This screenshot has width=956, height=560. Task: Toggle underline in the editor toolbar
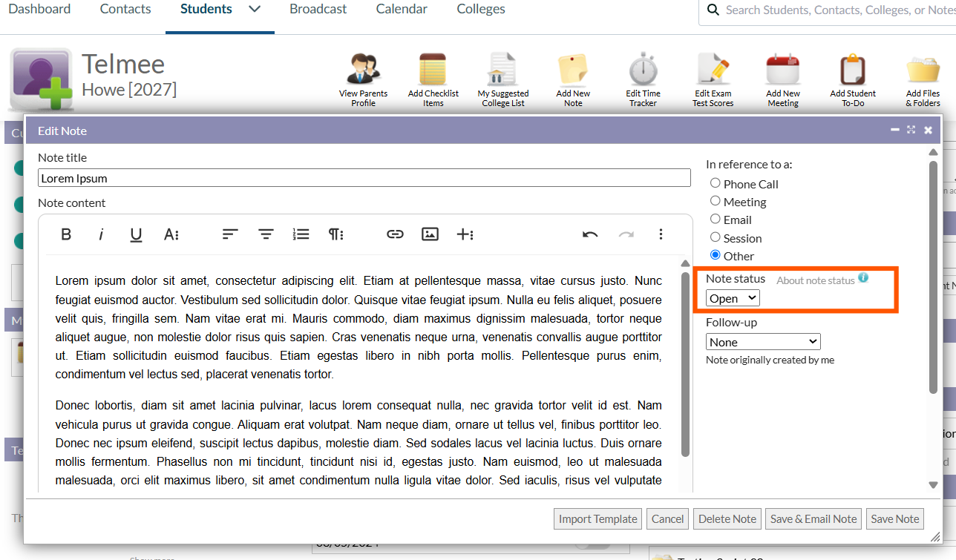[136, 234]
